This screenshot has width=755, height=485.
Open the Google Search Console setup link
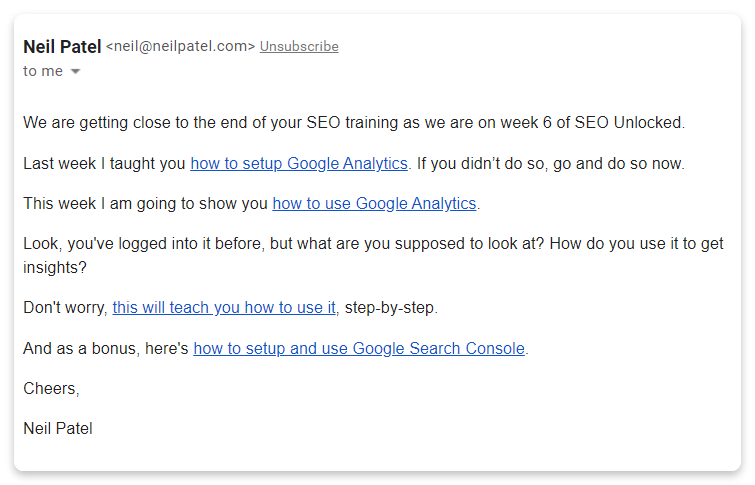pos(359,348)
